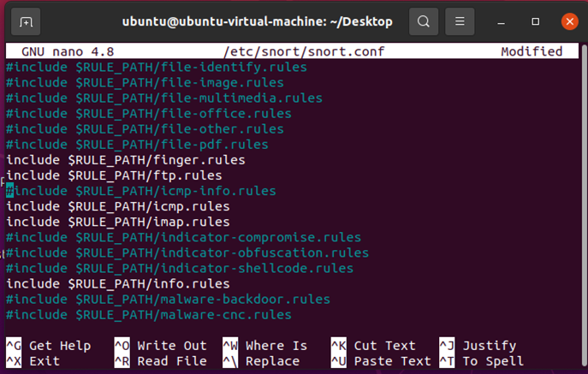
Task: Close the terminal window
Action: [x=569, y=21]
